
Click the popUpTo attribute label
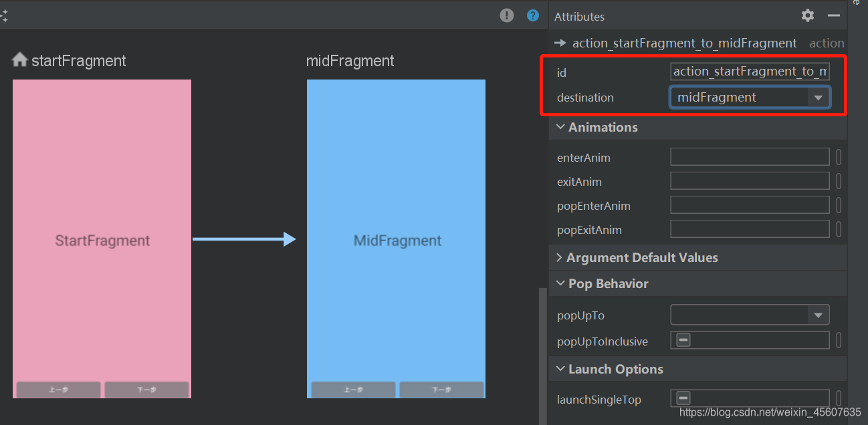point(580,315)
